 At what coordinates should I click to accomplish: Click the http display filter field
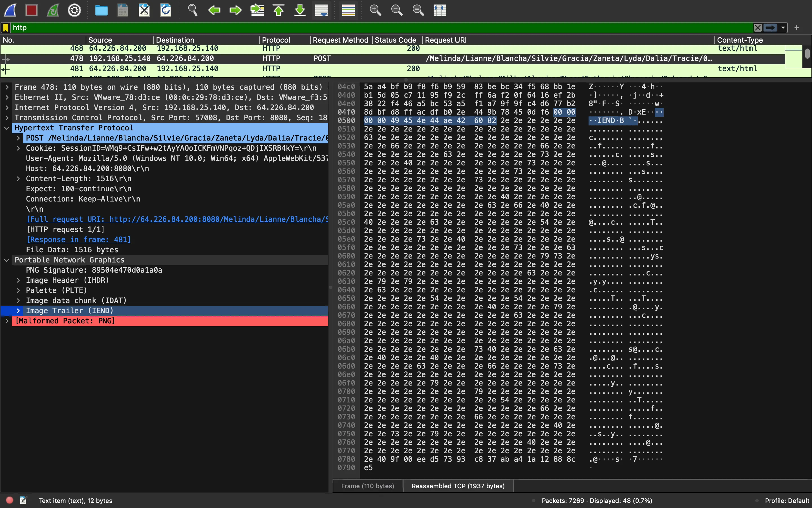pyautogui.click(x=382, y=28)
